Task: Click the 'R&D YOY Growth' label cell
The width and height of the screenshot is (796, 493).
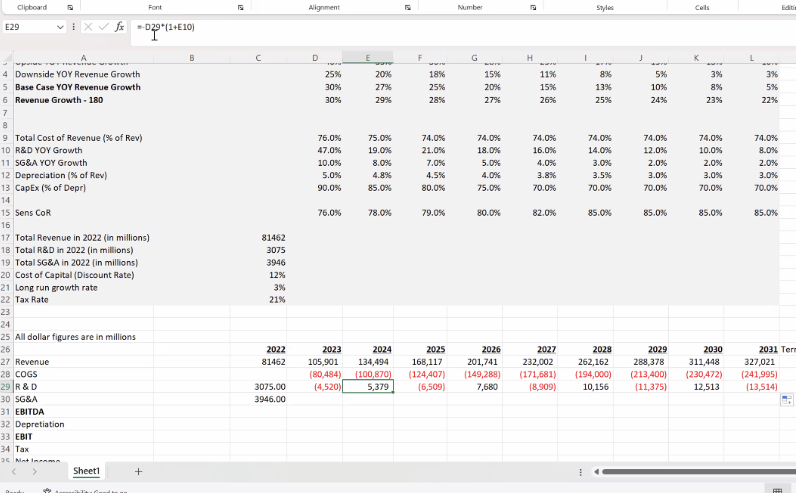Action: pyautogui.click(x=49, y=150)
